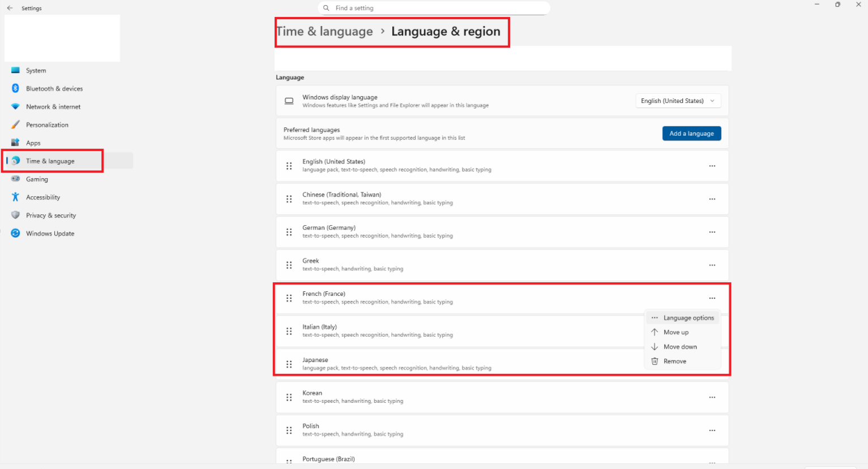Image resolution: width=868 pixels, height=469 pixels.
Task: Click the Personalization paintbrush icon
Action: (x=16, y=124)
